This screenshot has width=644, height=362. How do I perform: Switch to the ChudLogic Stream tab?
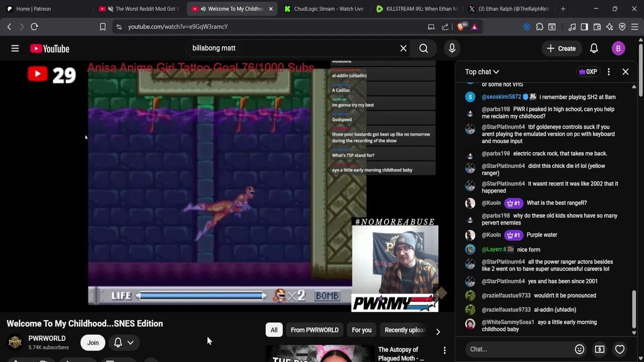click(325, 9)
